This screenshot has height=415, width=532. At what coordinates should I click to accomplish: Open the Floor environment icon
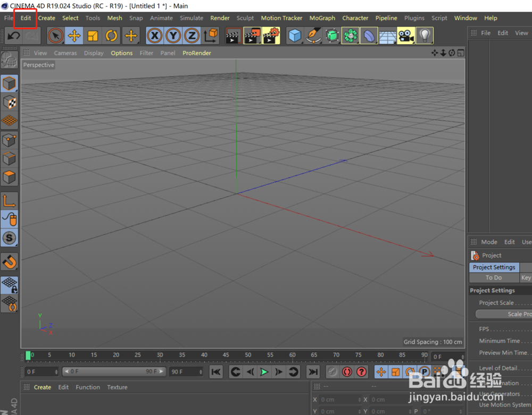[x=387, y=36]
